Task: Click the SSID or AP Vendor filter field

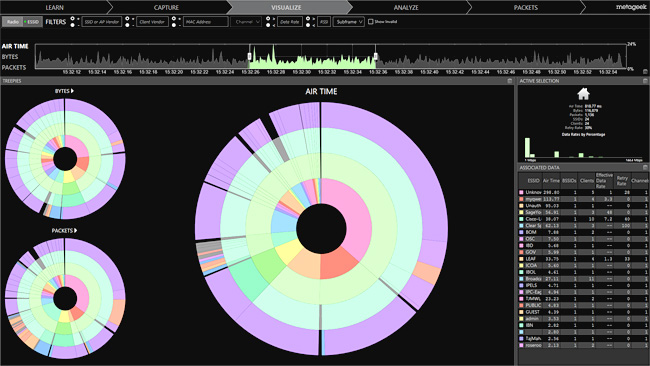Action: 102,22
